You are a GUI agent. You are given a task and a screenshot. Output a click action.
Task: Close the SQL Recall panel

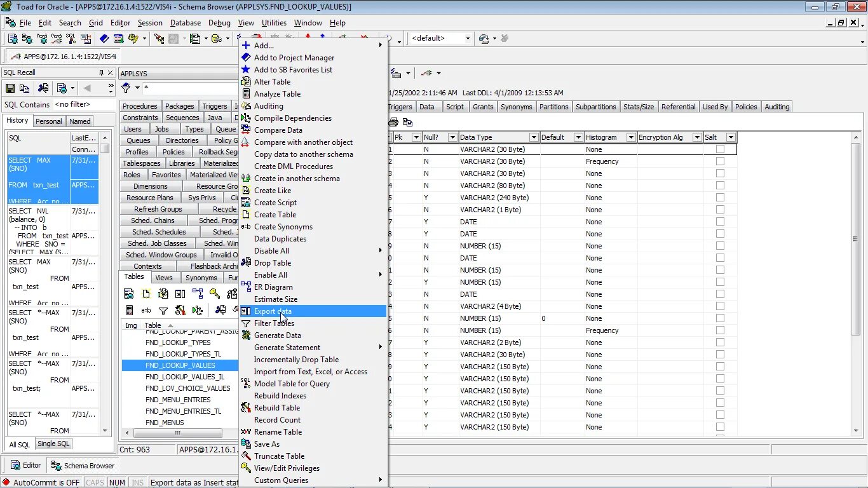(x=110, y=72)
